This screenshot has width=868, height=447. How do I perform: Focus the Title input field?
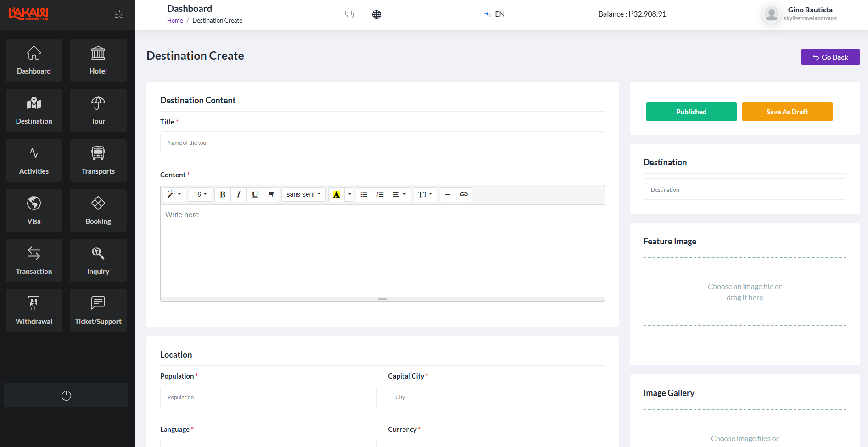[382, 142]
